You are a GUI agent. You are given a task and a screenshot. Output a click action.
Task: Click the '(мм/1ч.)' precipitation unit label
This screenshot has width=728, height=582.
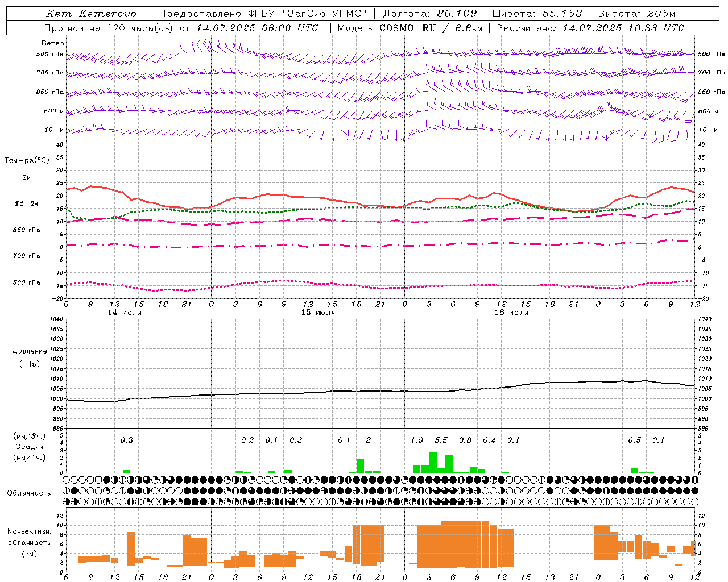(x=28, y=458)
